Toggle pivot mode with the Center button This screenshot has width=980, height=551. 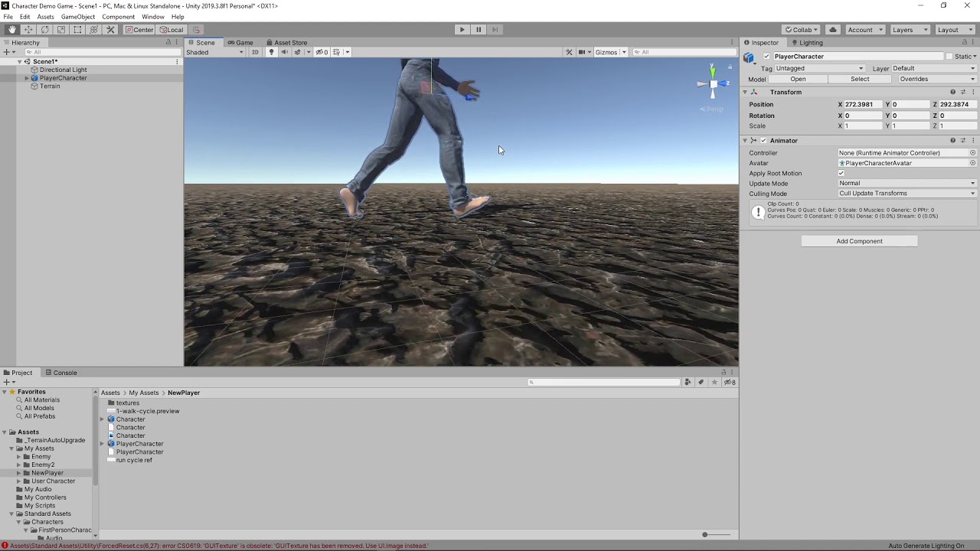(139, 30)
